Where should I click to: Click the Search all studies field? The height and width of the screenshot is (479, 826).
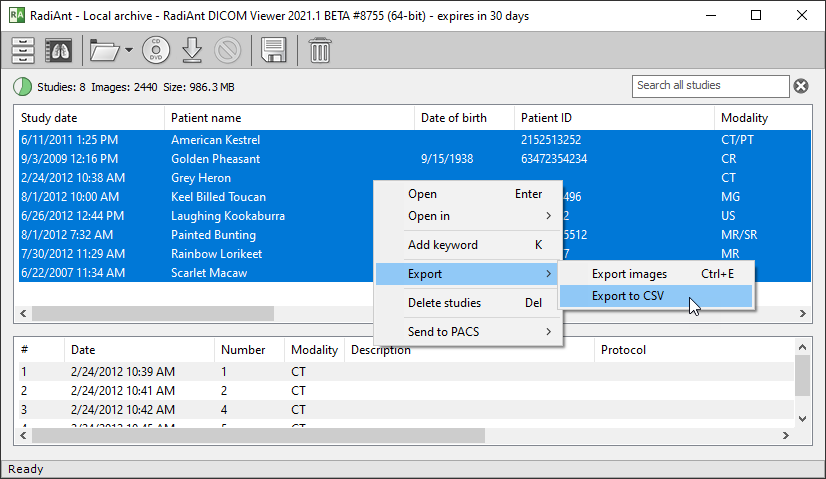pos(710,86)
